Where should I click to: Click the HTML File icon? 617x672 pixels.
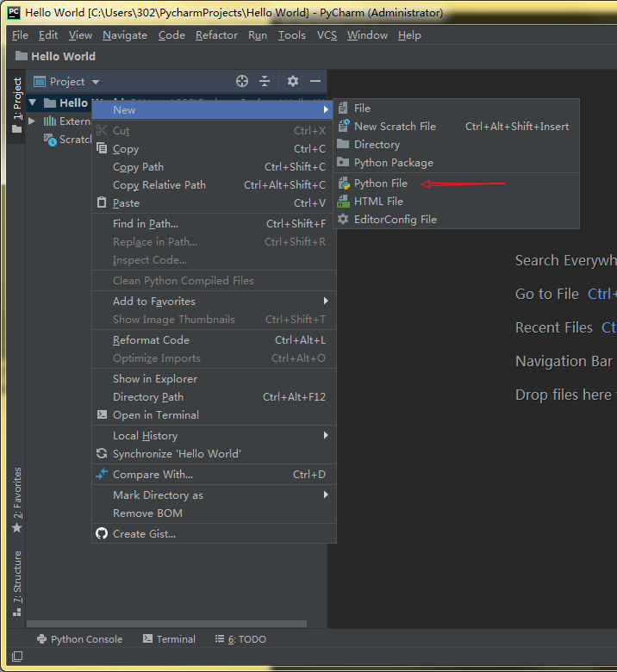click(344, 202)
